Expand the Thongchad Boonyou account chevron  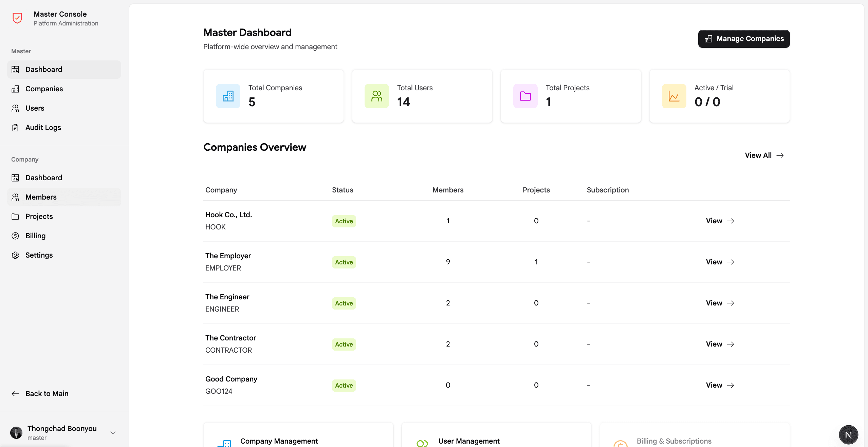click(x=113, y=433)
